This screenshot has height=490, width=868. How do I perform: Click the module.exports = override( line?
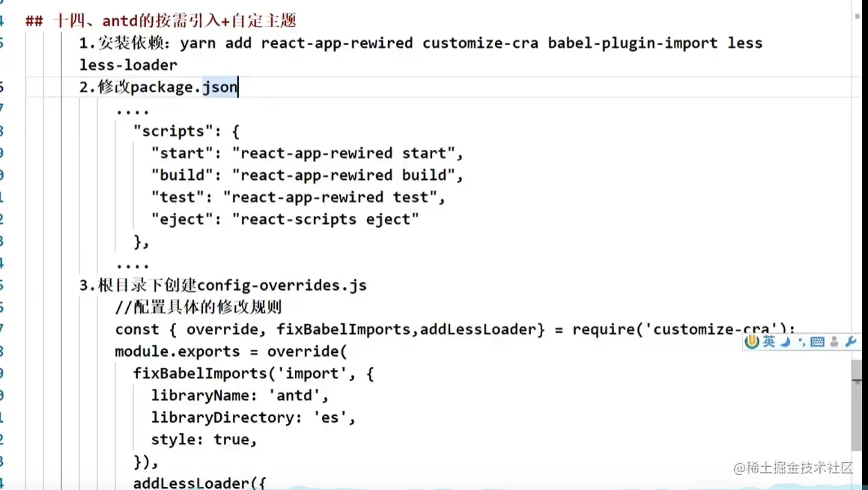coord(231,351)
